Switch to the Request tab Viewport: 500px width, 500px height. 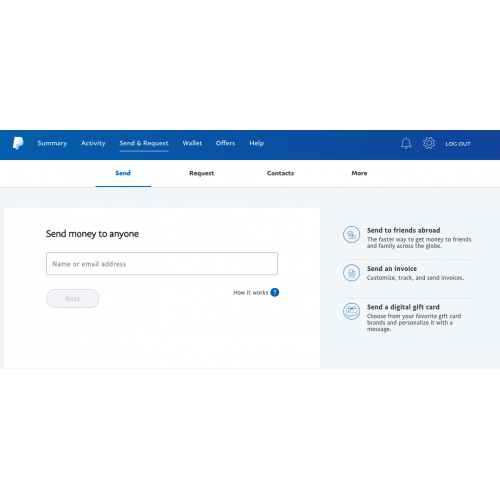(x=202, y=173)
